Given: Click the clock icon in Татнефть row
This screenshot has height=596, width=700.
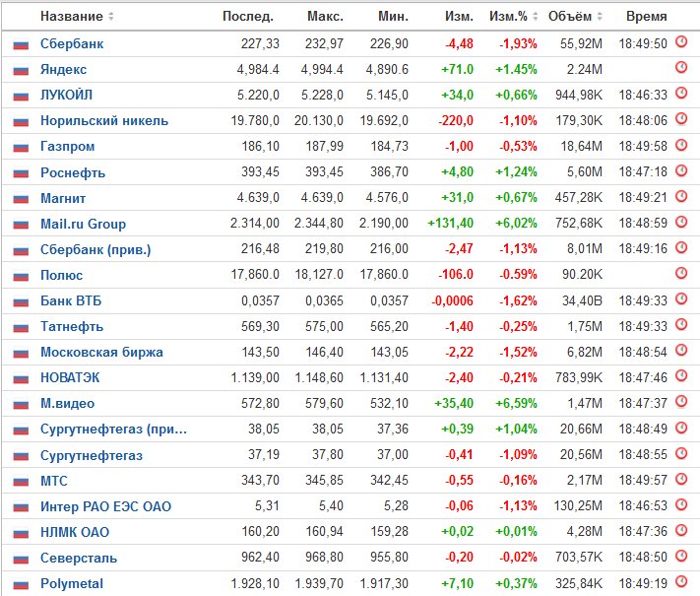Looking at the screenshot, I should pyautogui.click(x=681, y=324).
